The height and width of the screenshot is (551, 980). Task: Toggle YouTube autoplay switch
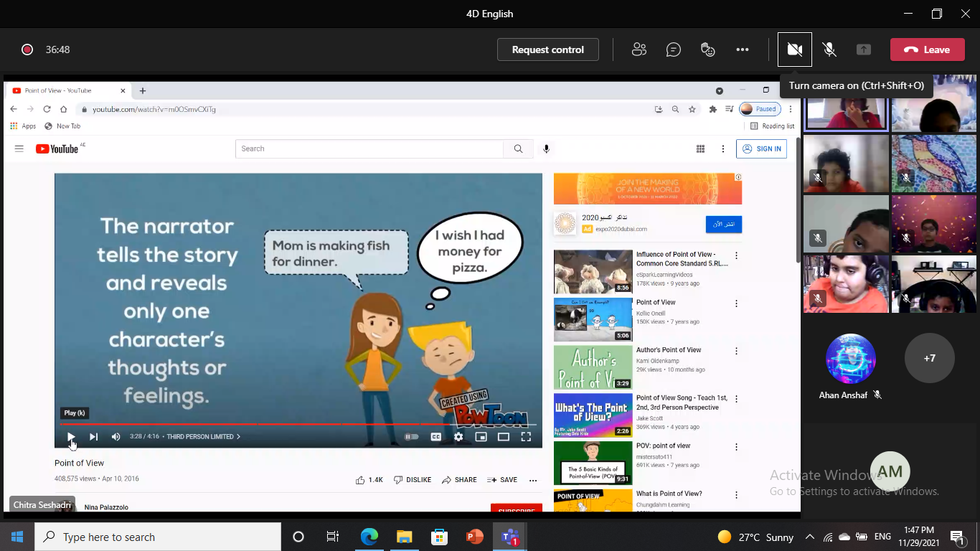[x=412, y=436]
